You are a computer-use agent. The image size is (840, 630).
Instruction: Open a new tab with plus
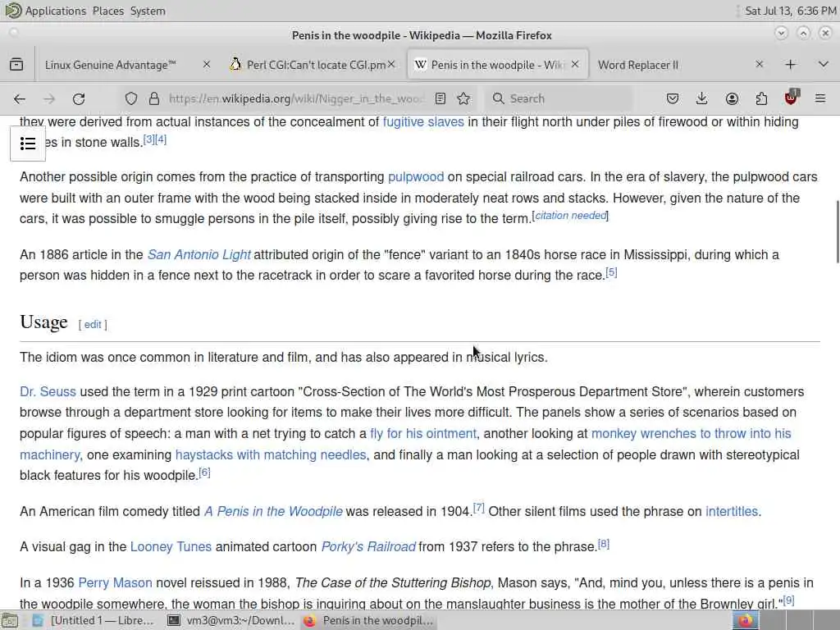[x=790, y=65]
